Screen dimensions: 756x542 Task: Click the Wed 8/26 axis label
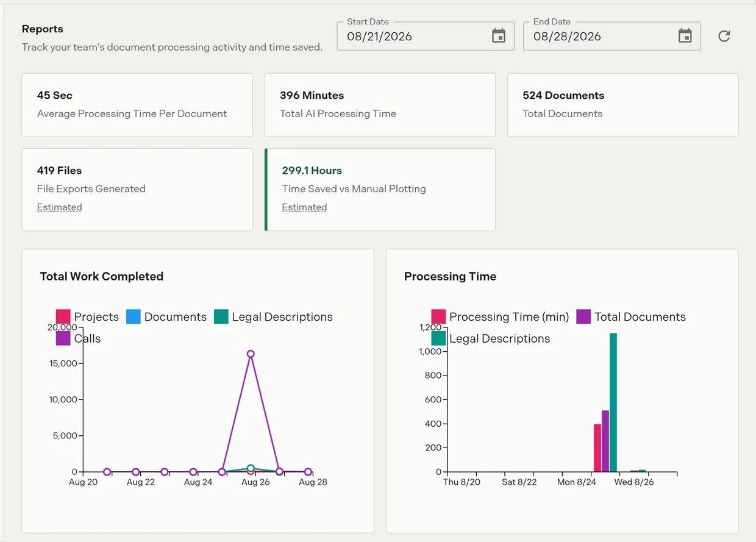[x=634, y=482]
